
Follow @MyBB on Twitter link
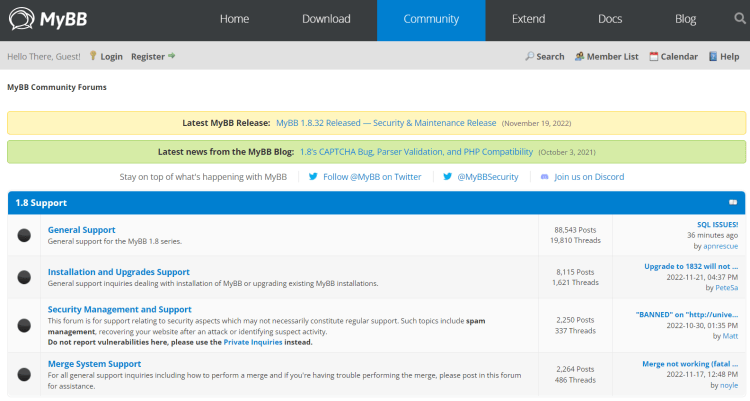[372, 177]
